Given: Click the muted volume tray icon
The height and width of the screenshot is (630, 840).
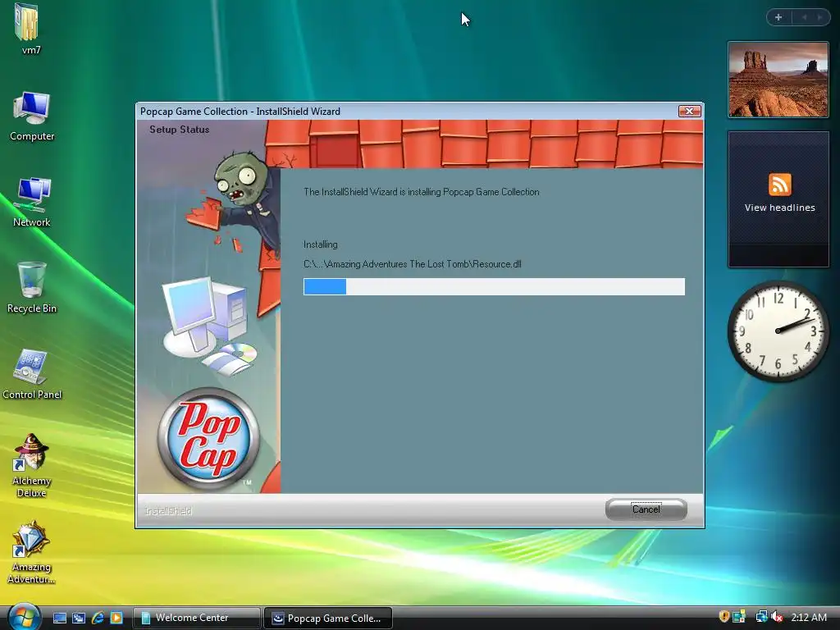Looking at the screenshot, I should (777, 617).
